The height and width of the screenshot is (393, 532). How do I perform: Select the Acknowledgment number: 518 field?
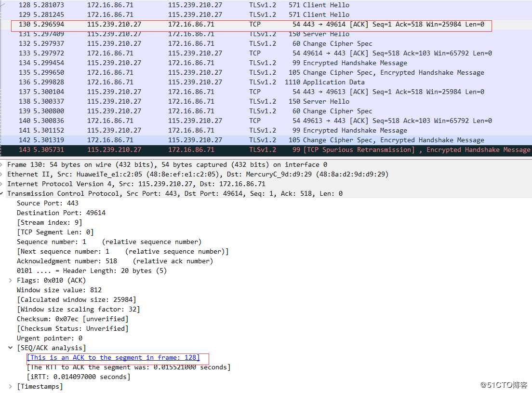point(115,261)
